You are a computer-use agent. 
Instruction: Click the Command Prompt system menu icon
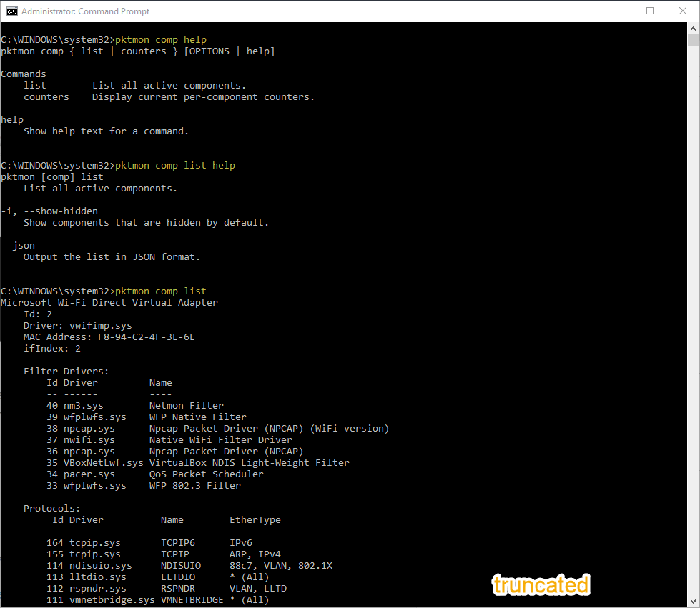(12, 11)
